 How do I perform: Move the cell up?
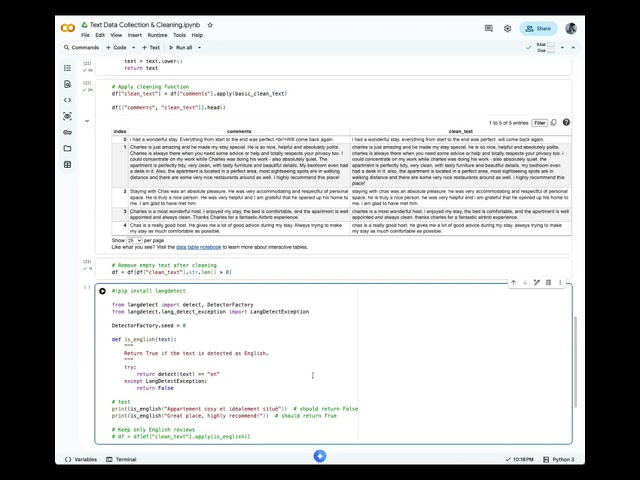click(x=513, y=282)
